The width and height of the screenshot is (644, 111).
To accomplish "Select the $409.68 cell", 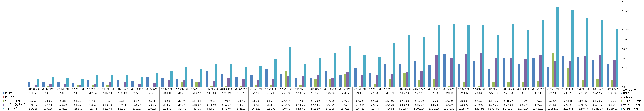I will 360,93.
